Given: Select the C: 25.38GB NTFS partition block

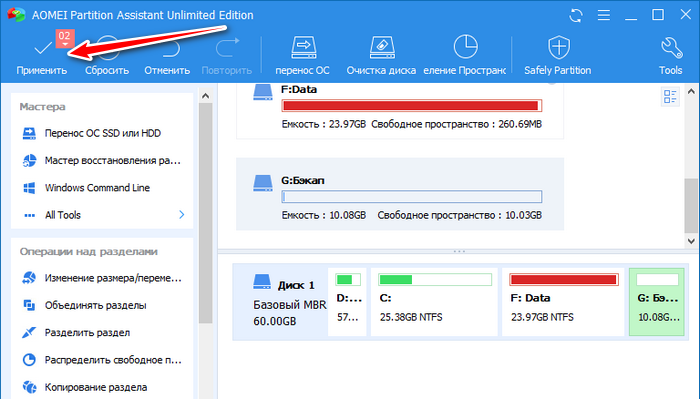Looking at the screenshot, I should coord(434,302).
